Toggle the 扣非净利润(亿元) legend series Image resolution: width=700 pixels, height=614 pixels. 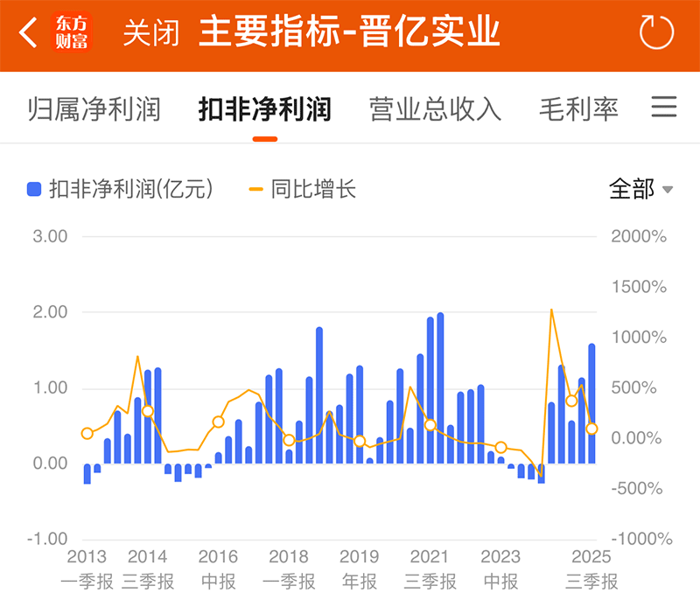pyautogui.click(x=120, y=187)
